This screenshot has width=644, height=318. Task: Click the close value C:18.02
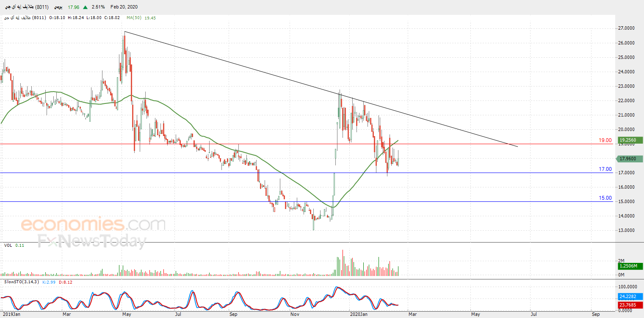111,18
